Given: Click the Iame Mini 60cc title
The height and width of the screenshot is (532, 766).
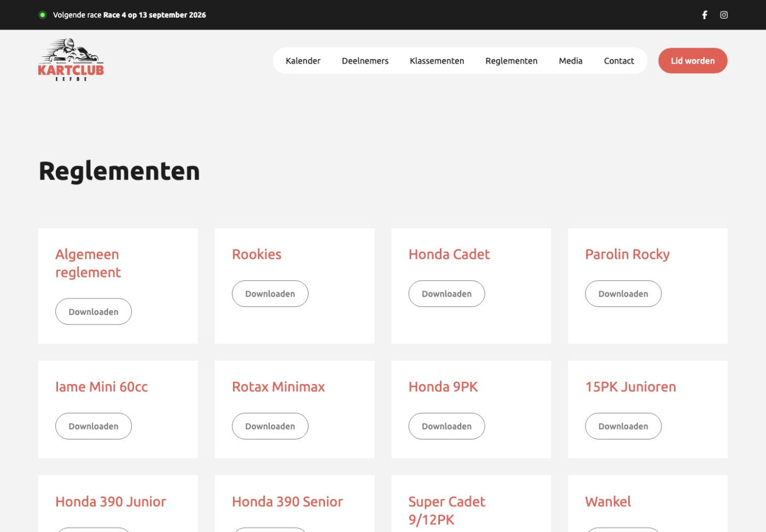Looking at the screenshot, I should (x=102, y=386).
